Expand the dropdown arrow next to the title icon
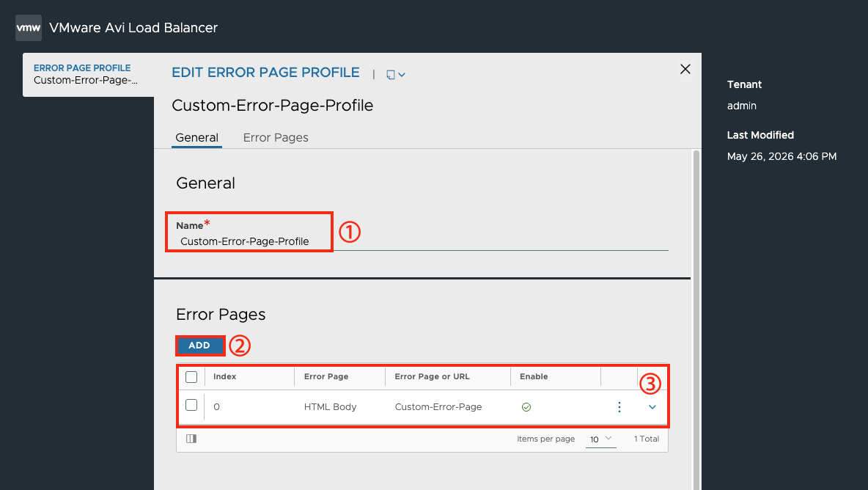The height and width of the screenshot is (490, 868). point(402,75)
